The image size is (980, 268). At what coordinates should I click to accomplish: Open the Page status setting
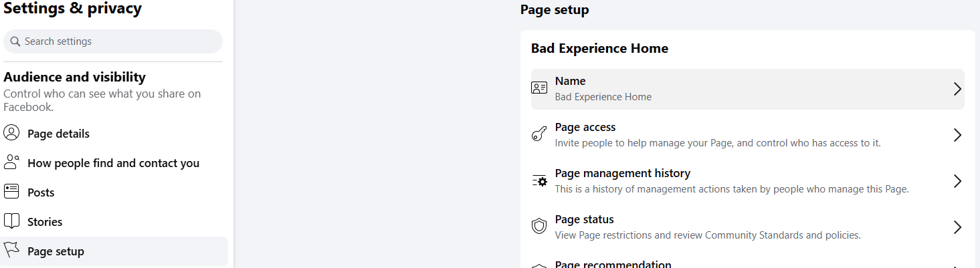748,227
